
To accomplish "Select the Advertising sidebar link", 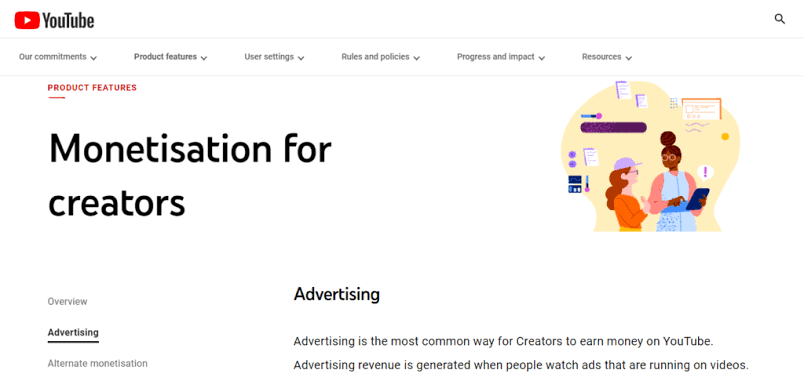I will click(73, 333).
